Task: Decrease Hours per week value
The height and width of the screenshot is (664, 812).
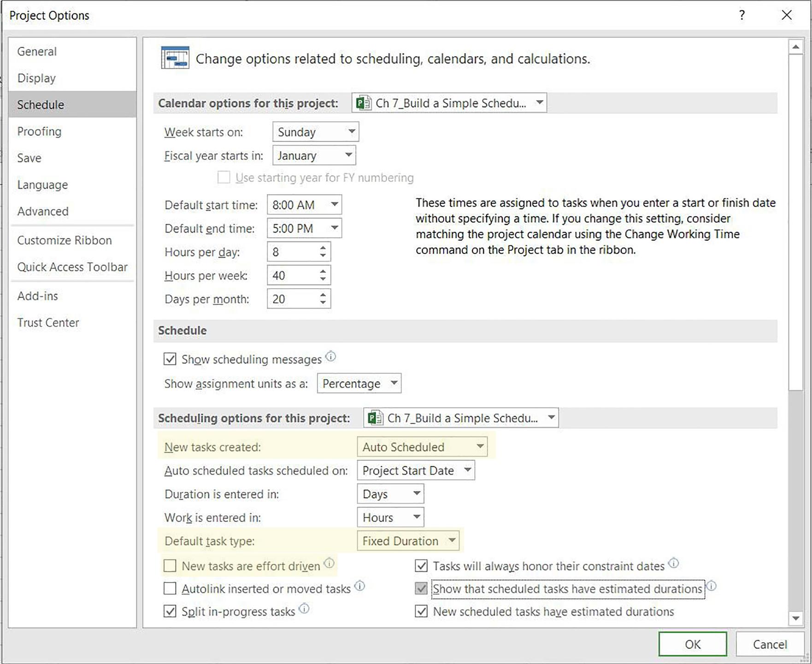Action: [x=323, y=279]
